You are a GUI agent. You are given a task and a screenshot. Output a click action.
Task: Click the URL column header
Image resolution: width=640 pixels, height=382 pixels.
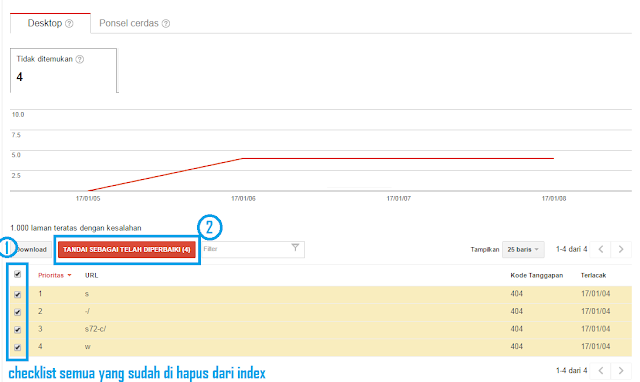pyautogui.click(x=91, y=275)
